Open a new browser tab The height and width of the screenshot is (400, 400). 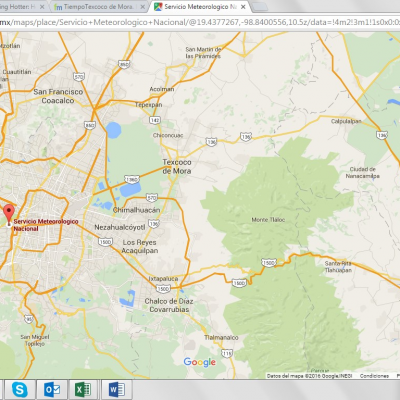[x=259, y=7]
